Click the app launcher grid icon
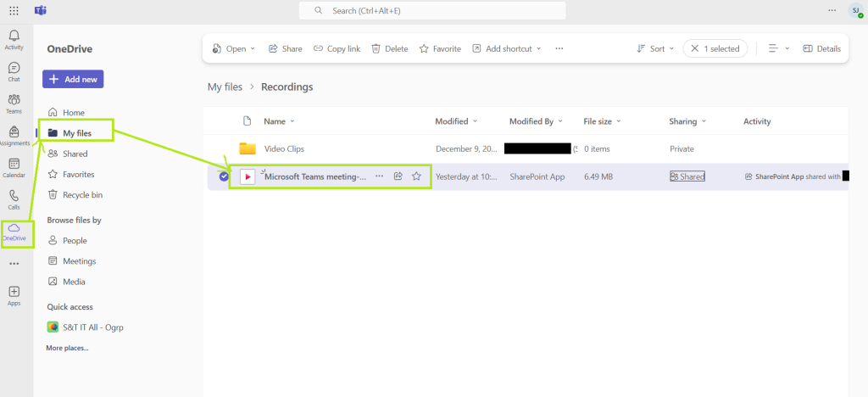Image resolution: width=868 pixels, height=397 pixels. tap(14, 10)
